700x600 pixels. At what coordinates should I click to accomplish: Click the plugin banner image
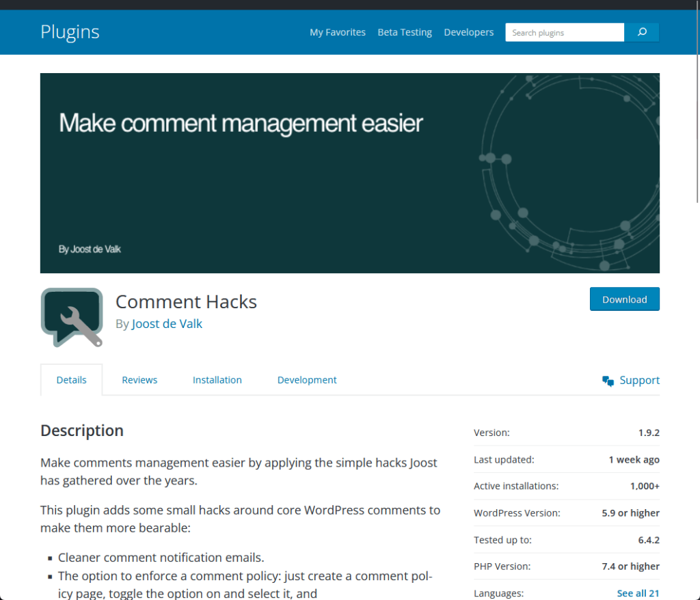(x=350, y=173)
